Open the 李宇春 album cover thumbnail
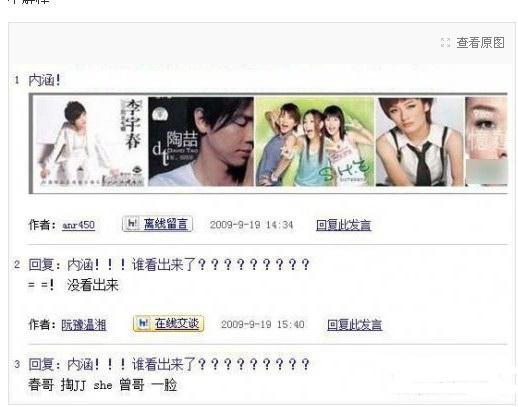Image resolution: width=518 pixels, height=407 pixels. [x=90, y=142]
